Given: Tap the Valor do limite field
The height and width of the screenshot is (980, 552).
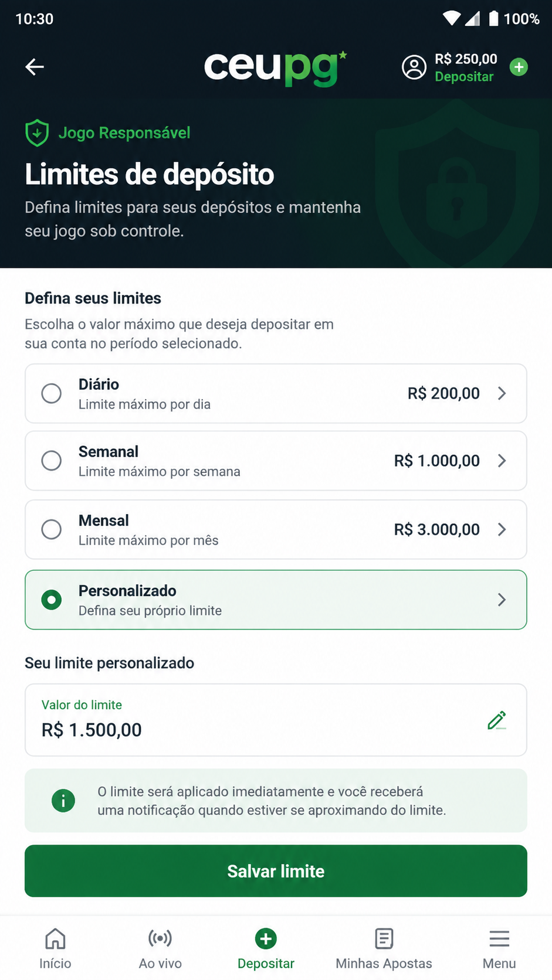Looking at the screenshot, I should click(x=276, y=720).
